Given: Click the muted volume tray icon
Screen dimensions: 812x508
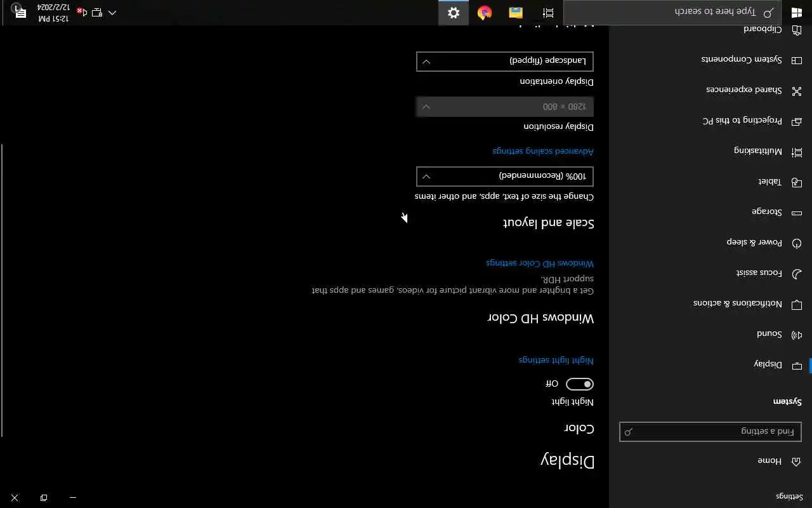Looking at the screenshot, I should [x=82, y=13].
